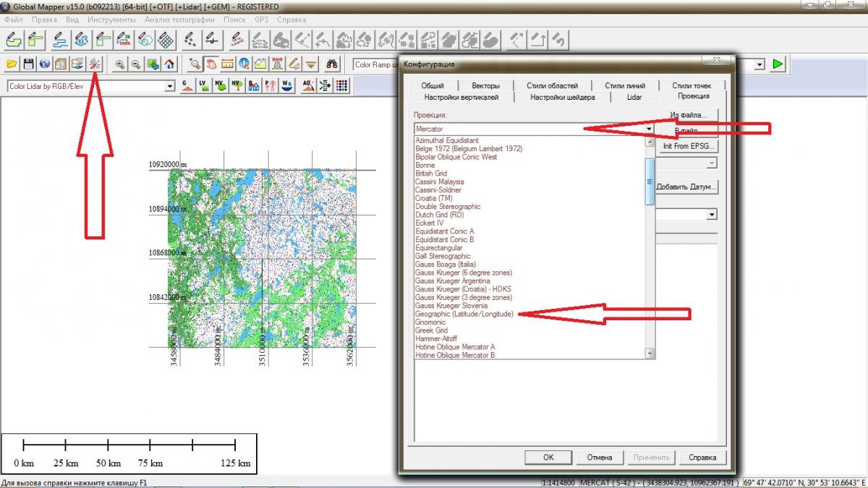Open the Инструменты menu

coord(111,20)
